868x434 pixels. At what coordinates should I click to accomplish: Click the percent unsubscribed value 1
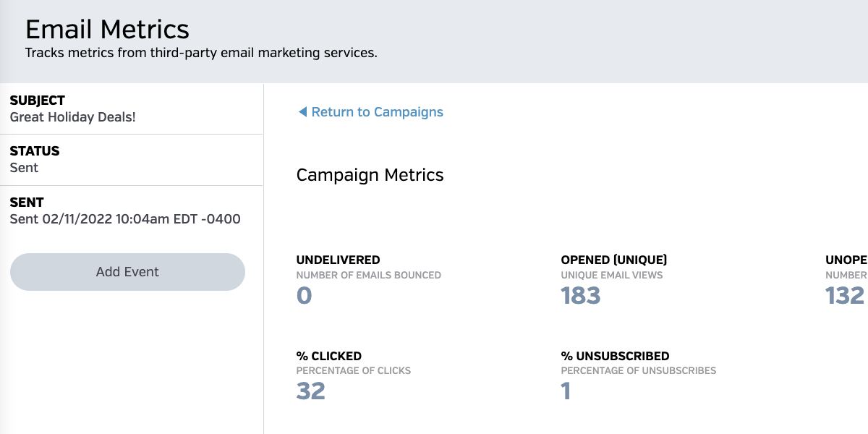[566, 391]
